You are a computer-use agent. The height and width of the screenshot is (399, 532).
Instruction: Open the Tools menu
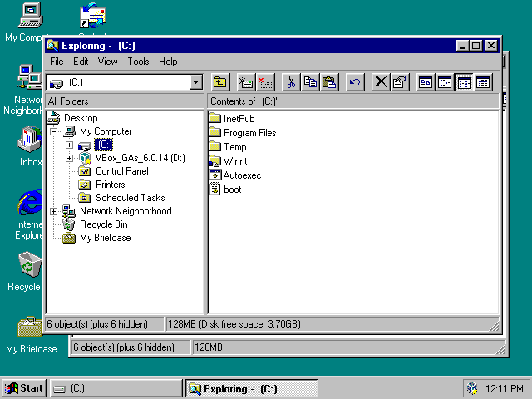(138, 62)
